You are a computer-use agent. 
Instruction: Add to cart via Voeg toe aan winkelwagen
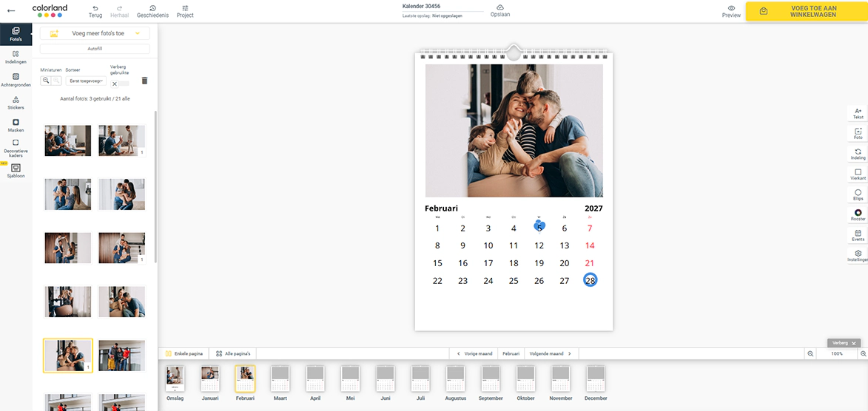click(x=806, y=11)
